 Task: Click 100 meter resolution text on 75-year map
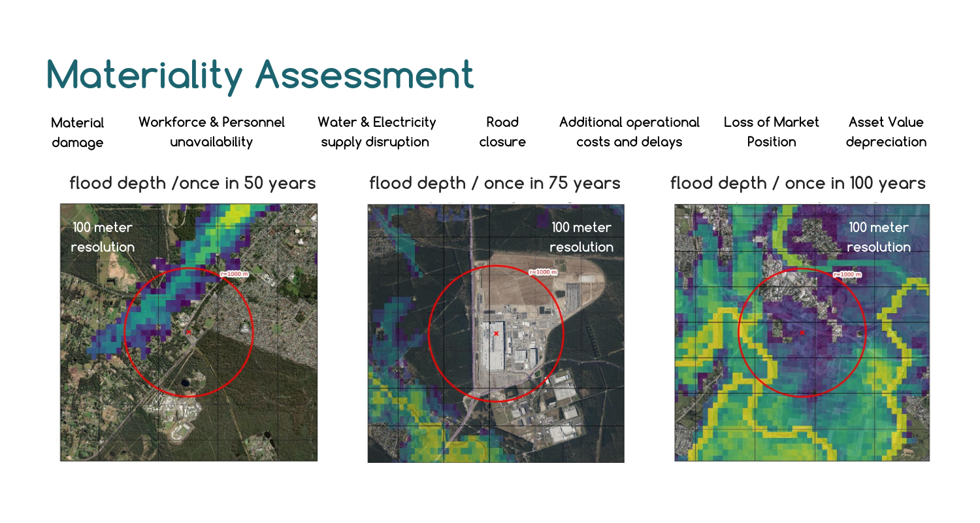581,237
